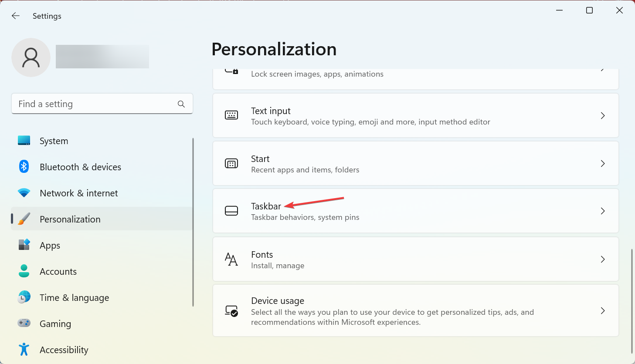Click the Text input keyboard icon
The height and width of the screenshot is (364, 635).
coord(231,115)
